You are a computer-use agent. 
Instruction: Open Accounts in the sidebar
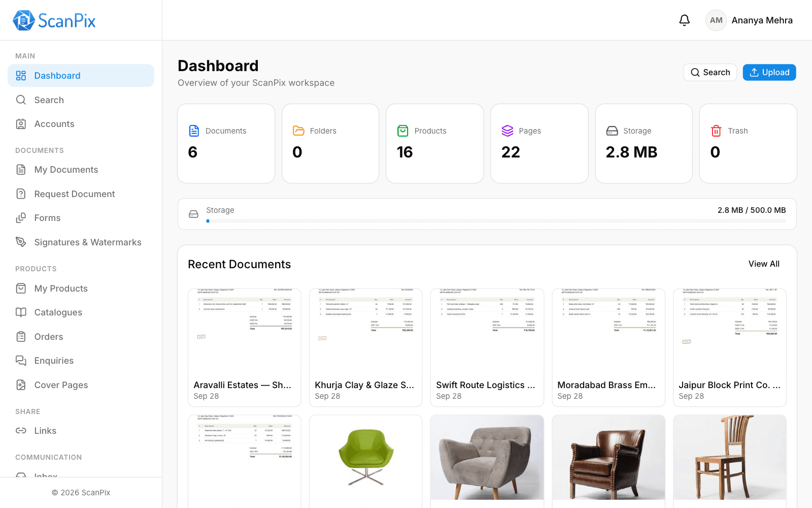pos(81,123)
